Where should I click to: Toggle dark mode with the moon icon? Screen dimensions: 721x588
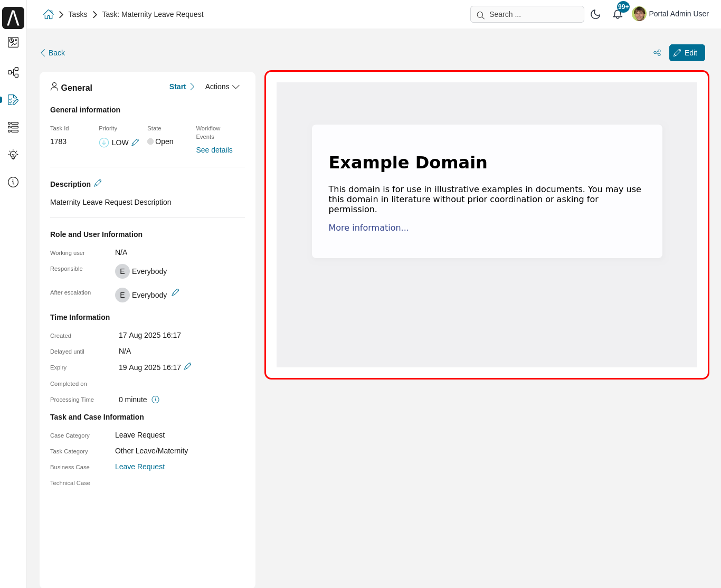[x=595, y=14]
